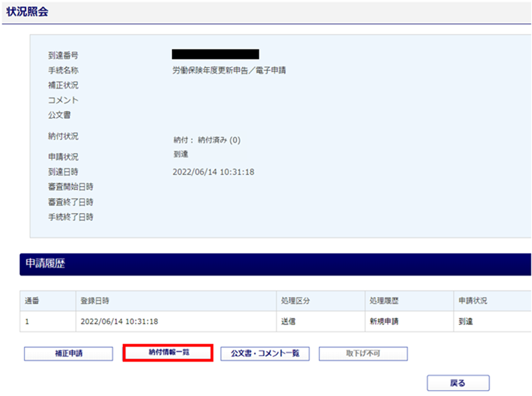Select the 到達日時 label
The image size is (532, 396).
click(63, 172)
